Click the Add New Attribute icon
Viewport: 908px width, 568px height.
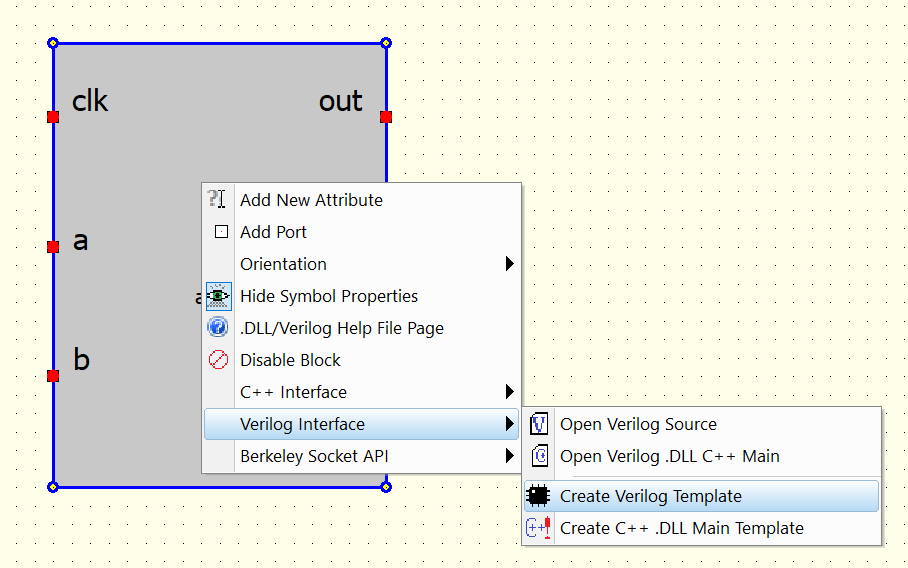[218, 200]
